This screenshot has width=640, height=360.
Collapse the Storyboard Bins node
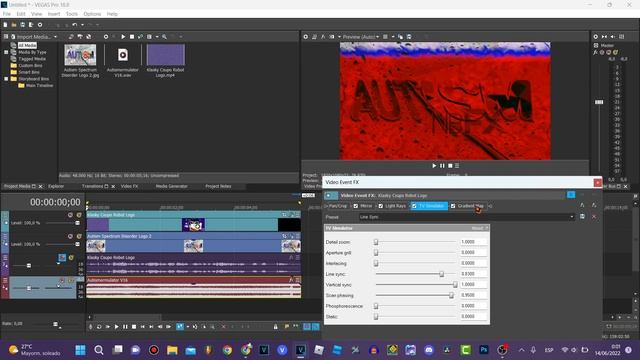(6, 79)
